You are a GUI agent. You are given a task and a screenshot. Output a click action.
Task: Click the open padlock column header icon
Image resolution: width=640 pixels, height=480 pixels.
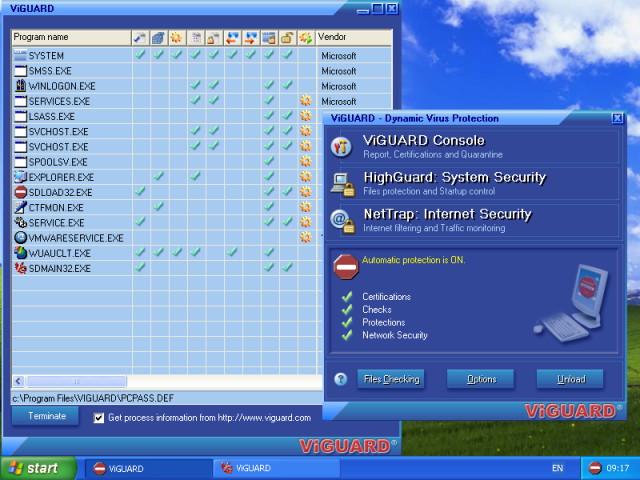click(x=286, y=37)
